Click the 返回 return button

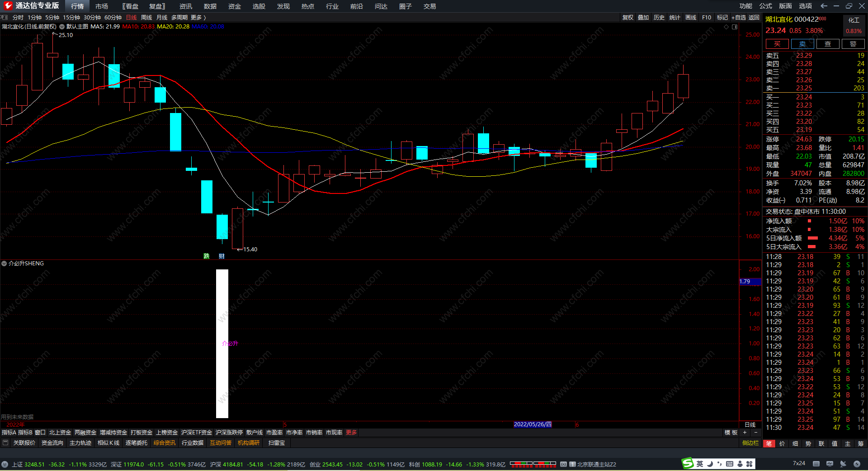pyautogui.click(x=754, y=17)
